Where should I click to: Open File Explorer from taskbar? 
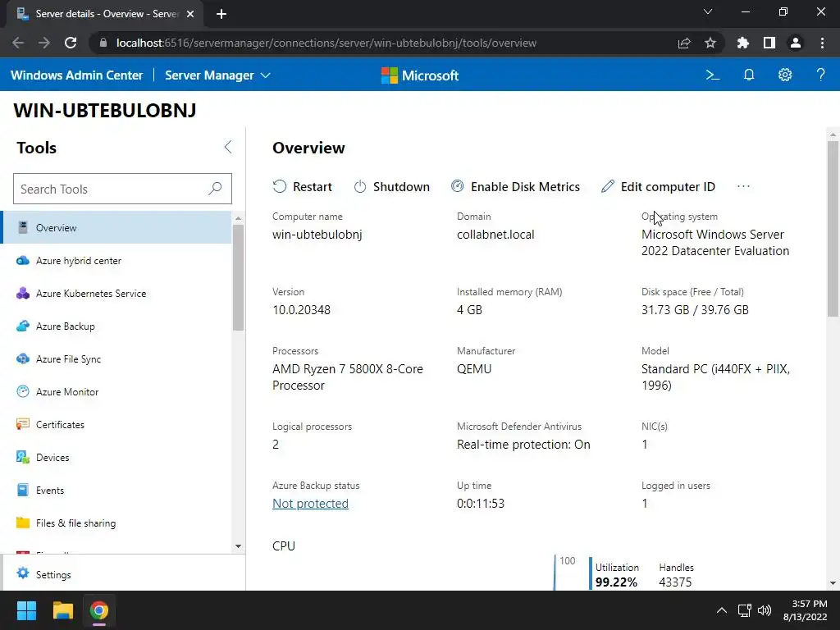62,610
